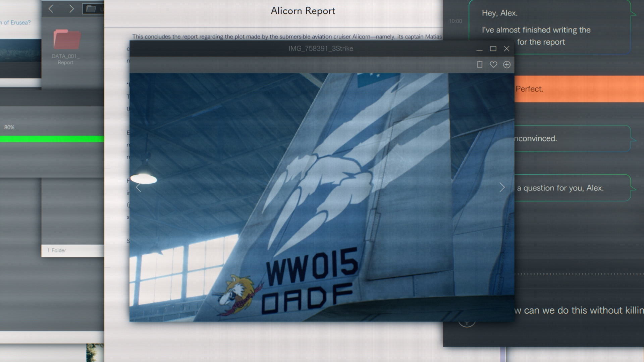Minimize the IMG_758391_3Strike window

[479, 49]
